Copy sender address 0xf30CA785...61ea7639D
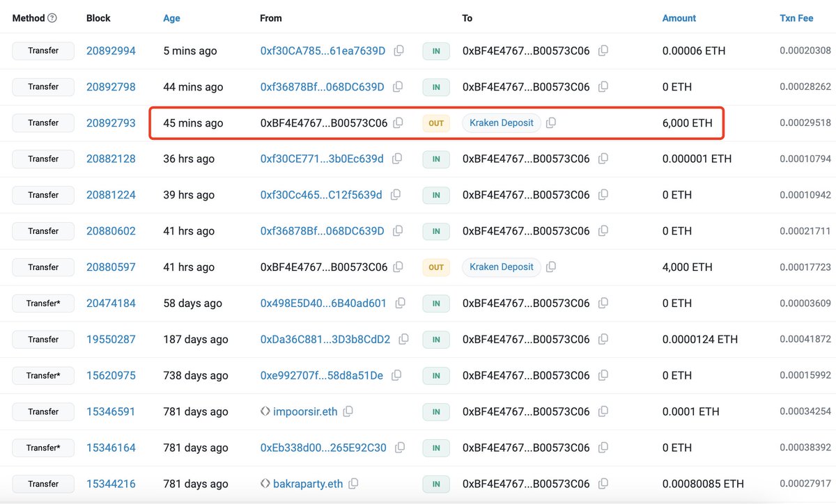836x504 pixels. pos(398,51)
